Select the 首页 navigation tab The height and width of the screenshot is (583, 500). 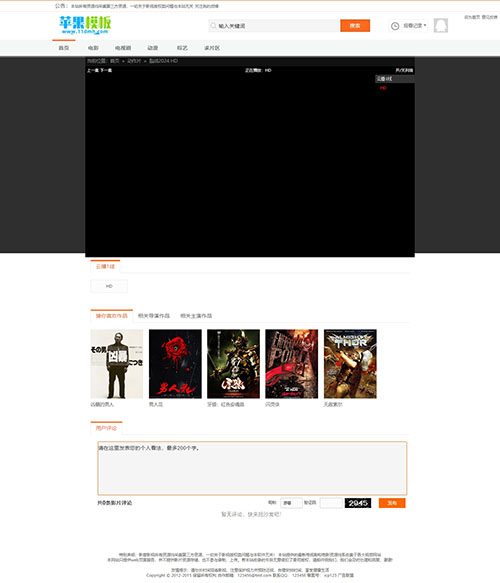coord(64,48)
